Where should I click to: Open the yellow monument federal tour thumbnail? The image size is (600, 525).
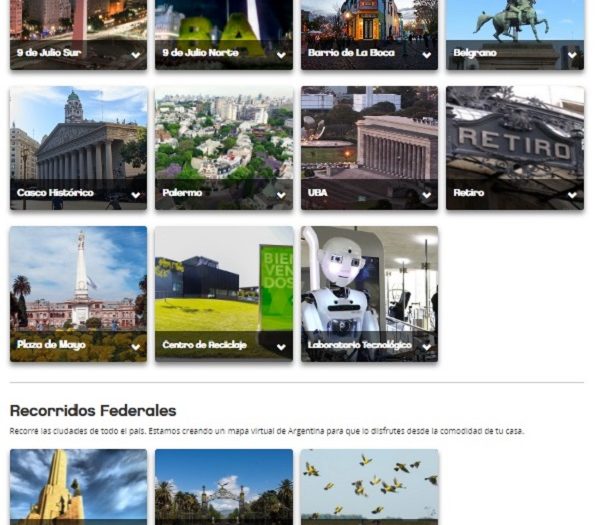point(78,487)
